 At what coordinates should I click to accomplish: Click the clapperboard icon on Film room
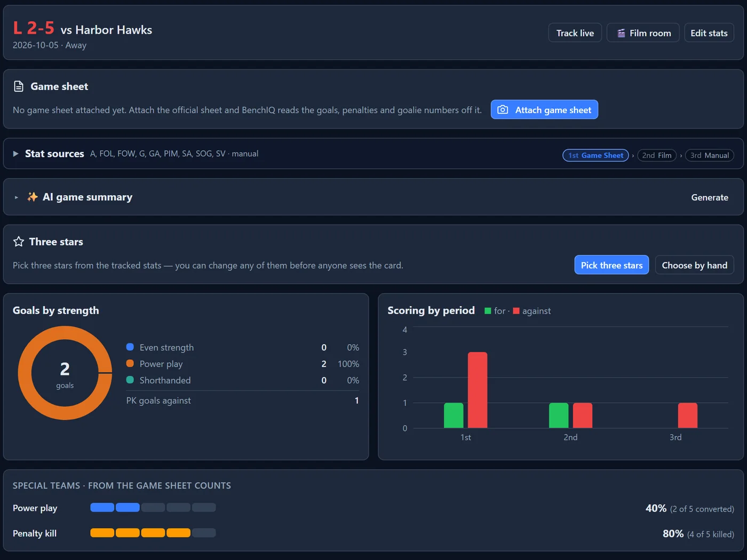621,33
